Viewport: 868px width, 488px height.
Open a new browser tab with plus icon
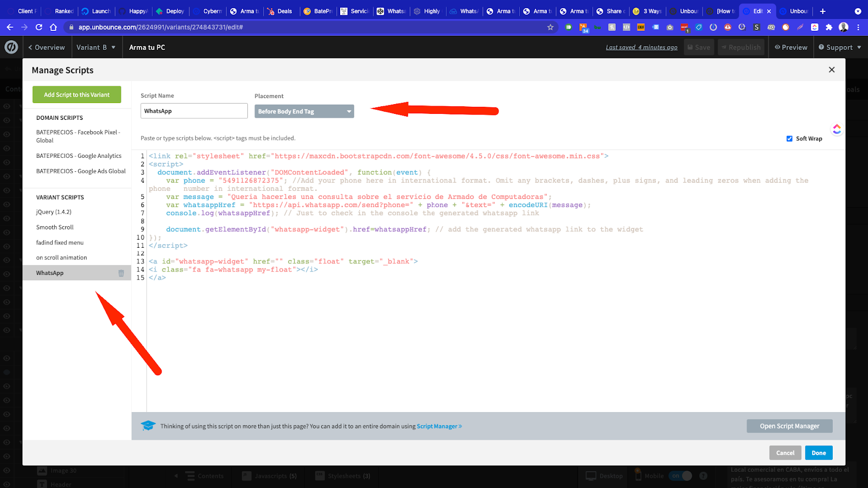pos(822,11)
